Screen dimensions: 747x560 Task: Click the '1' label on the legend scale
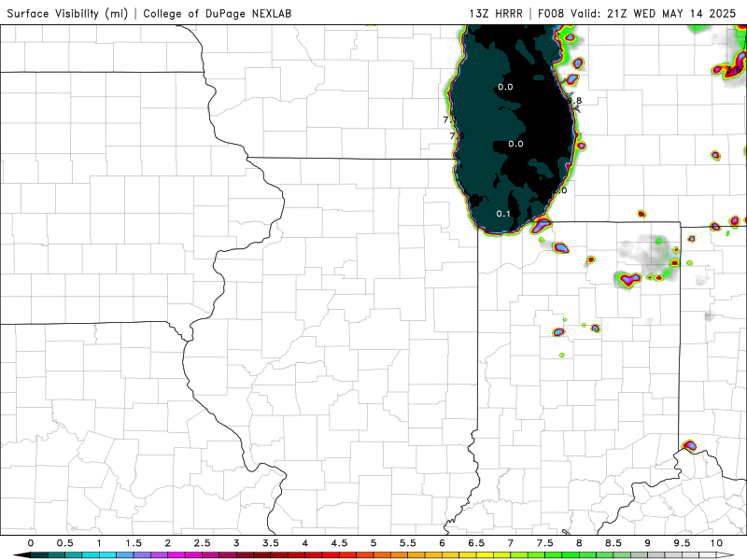pos(99,543)
